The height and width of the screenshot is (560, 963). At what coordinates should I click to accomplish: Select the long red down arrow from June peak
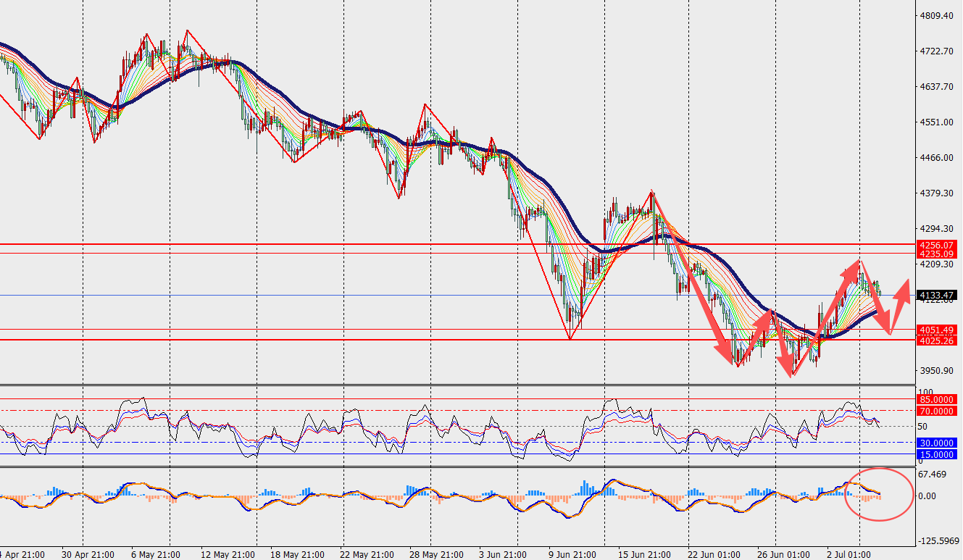(691, 277)
